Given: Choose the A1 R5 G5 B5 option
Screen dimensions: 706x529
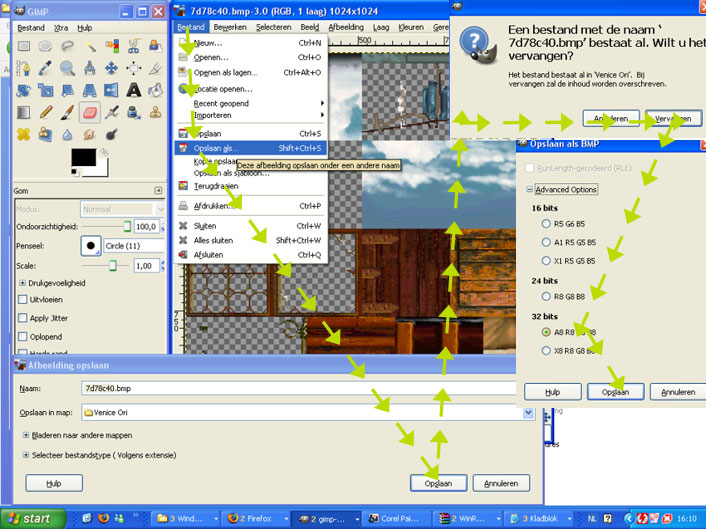Looking at the screenshot, I should (x=546, y=242).
